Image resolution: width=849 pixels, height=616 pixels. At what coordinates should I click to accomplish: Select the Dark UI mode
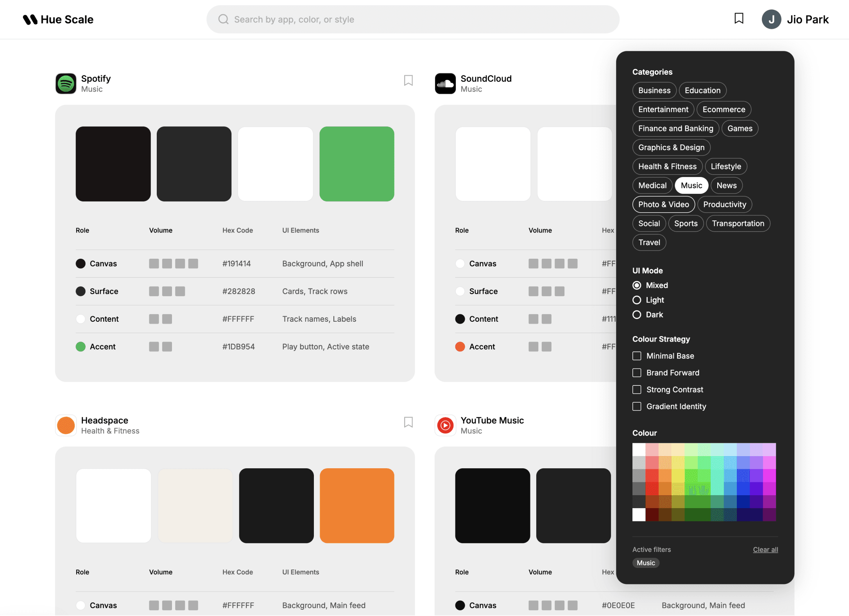point(637,315)
